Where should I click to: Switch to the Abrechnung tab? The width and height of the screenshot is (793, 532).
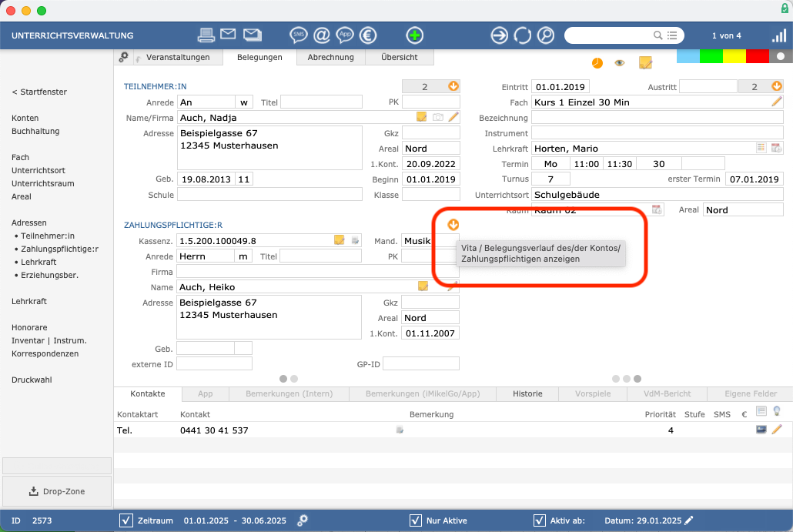pyautogui.click(x=331, y=57)
